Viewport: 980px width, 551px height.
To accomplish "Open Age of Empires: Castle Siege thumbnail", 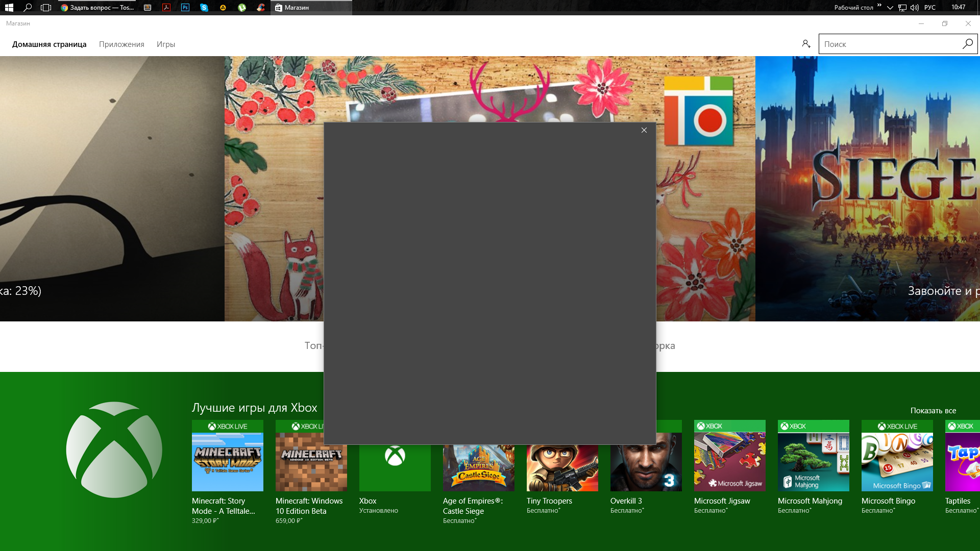I will click(479, 467).
